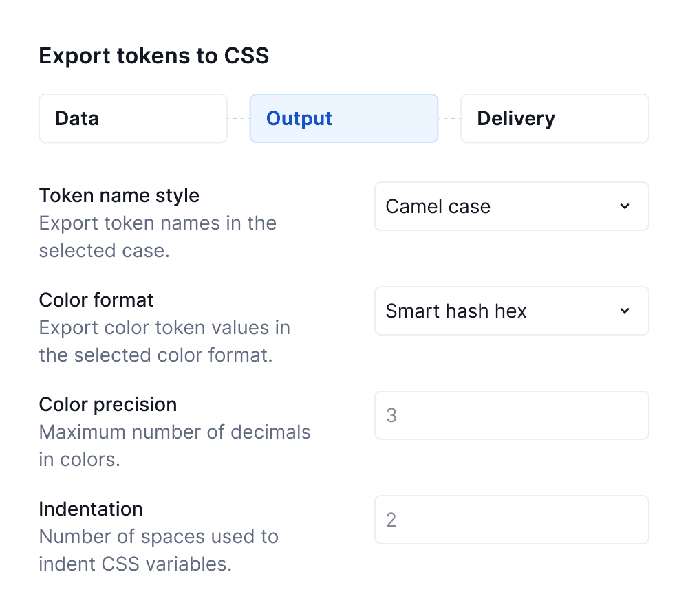Click the Color format label
Image resolution: width=688 pixels, height=616 pixels.
tap(96, 300)
